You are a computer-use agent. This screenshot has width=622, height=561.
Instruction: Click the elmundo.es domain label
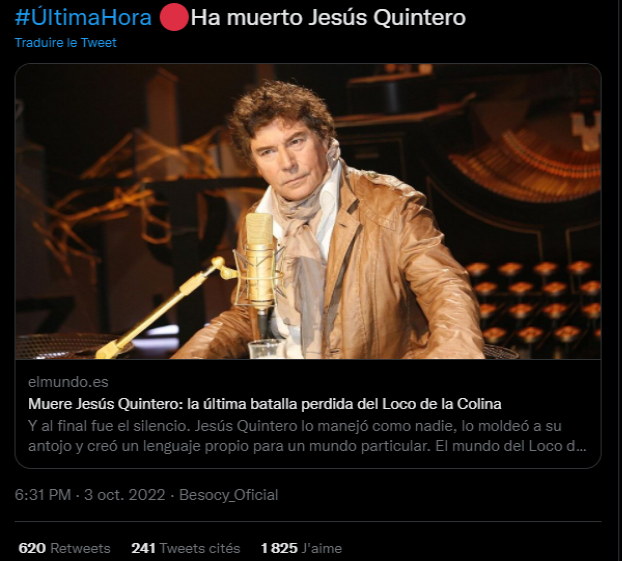tap(68, 382)
